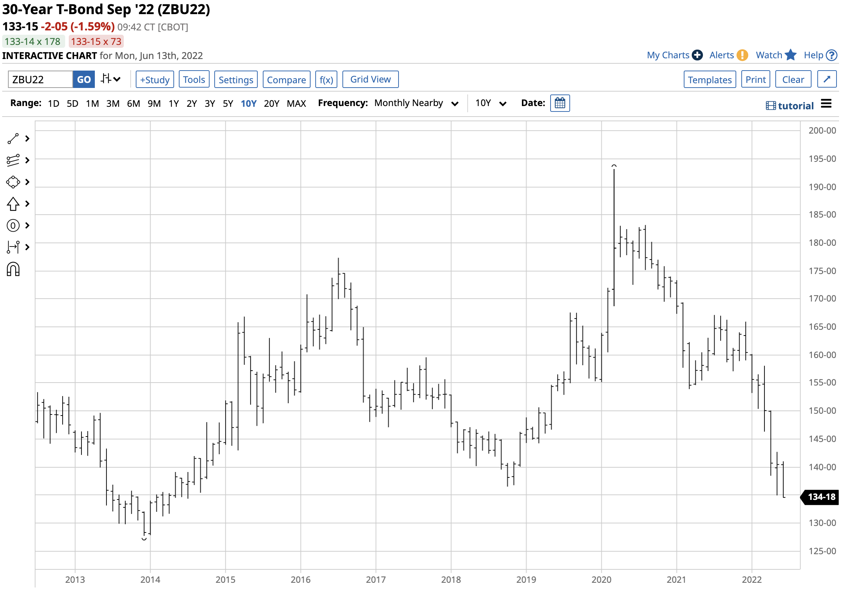868x611 pixels.
Task: Open the 10Y period dropdown
Action: click(x=490, y=103)
